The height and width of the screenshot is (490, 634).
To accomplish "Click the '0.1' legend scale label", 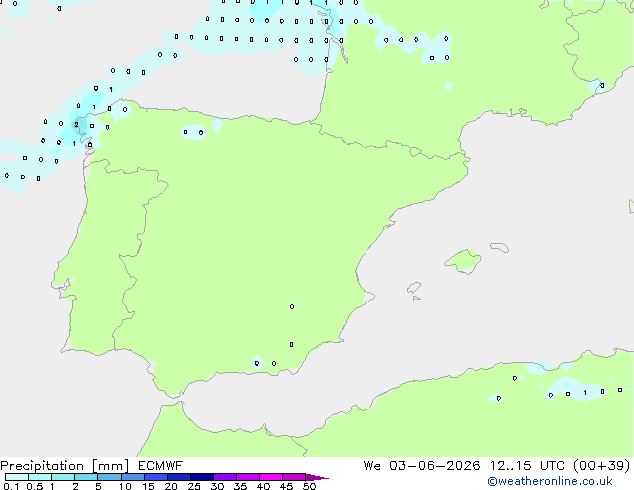I will coord(11,486).
